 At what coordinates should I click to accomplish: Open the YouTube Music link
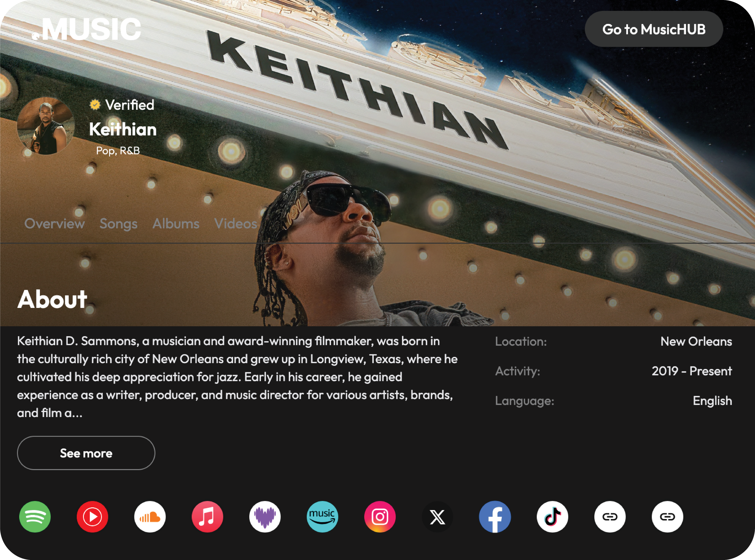(x=93, y=517)
